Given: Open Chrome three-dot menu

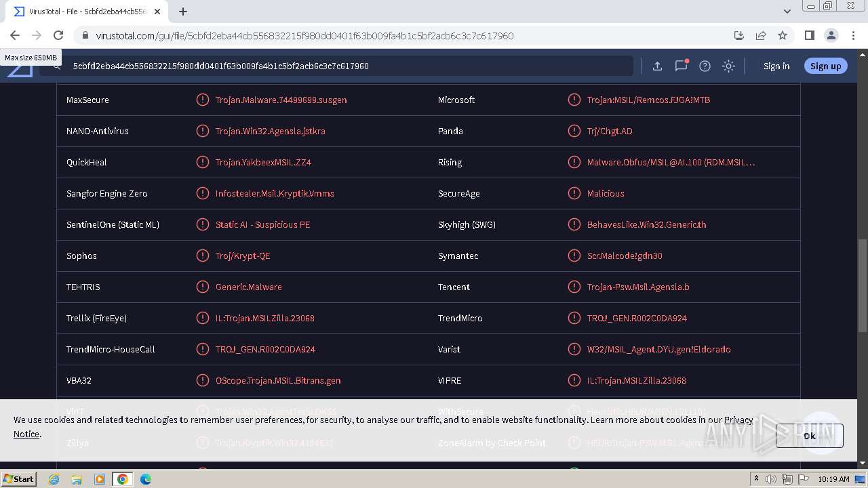Looking at the screenshot, I should click(853, 35).
